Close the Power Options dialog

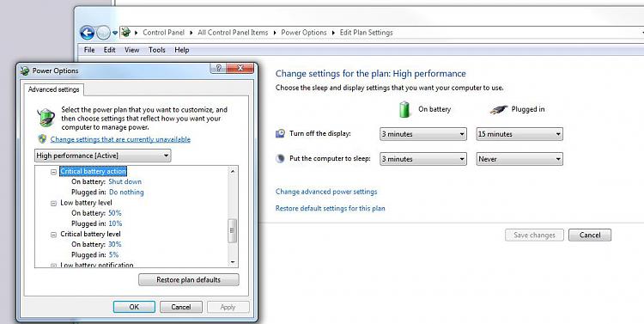[x=240, y=68]
